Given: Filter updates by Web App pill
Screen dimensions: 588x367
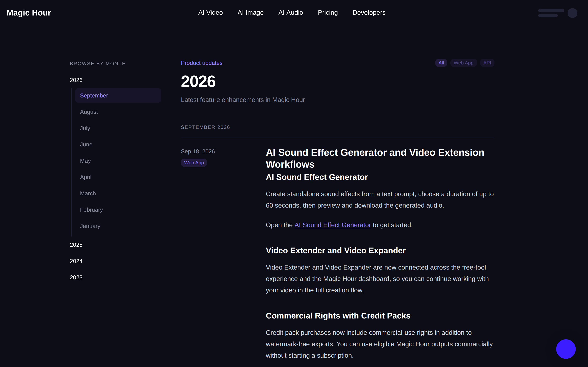Looking at the screenshot, I should [463, 63].
